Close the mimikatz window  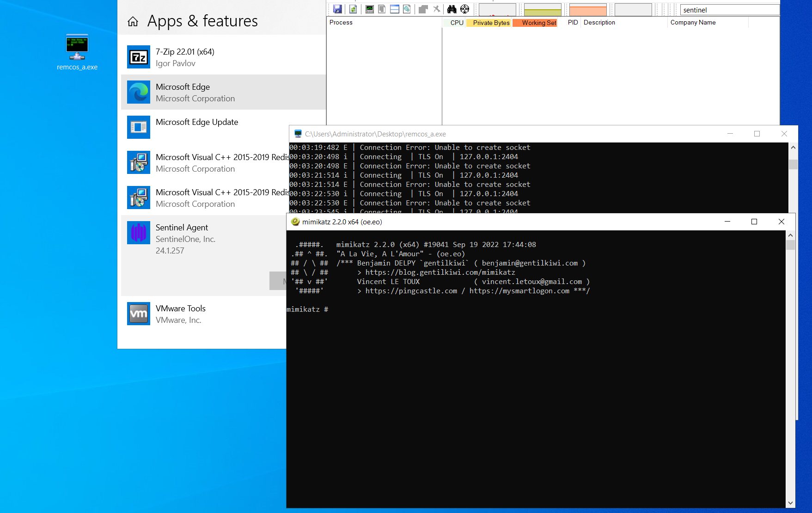(781, 222)
